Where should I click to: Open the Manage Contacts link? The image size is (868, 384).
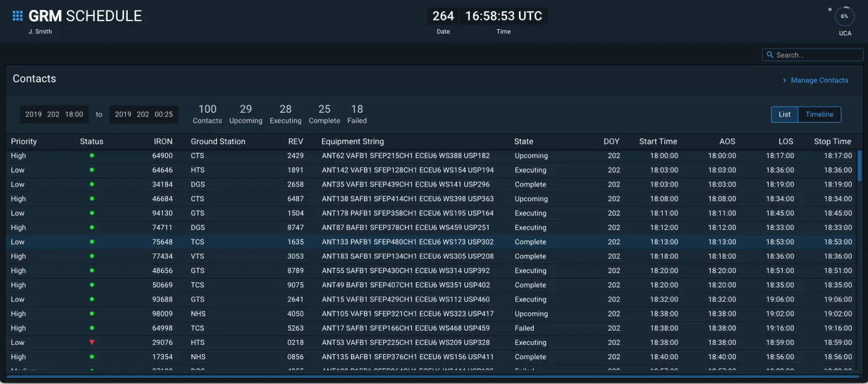coord(820,80)
